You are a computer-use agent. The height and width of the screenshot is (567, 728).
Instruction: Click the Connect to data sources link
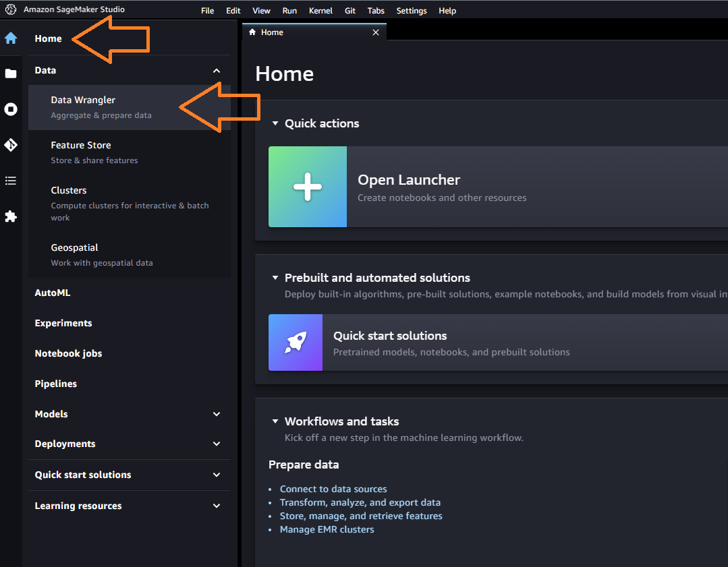click(x=333, y=489)
